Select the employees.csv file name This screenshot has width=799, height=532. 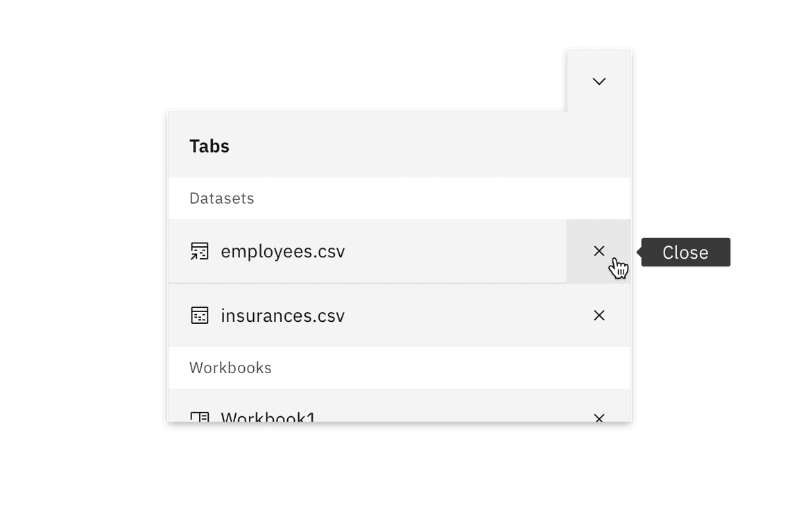(x=282, y=251)
